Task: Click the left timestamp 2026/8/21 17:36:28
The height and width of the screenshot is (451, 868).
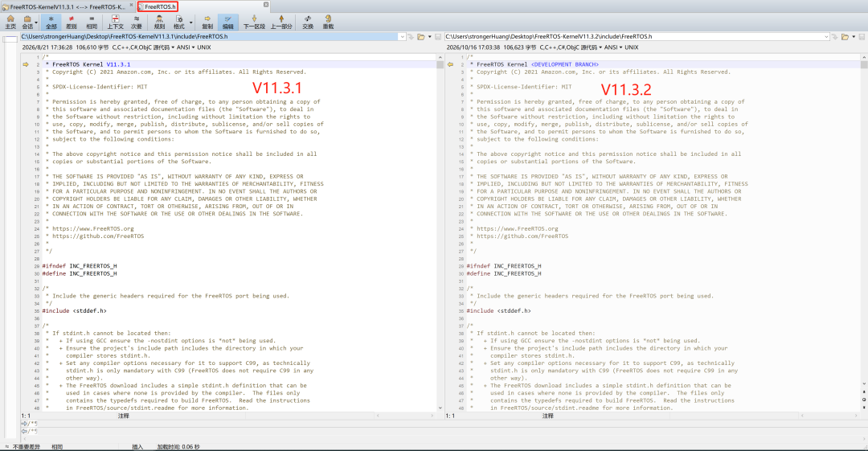Action: (x=47, y=47)
